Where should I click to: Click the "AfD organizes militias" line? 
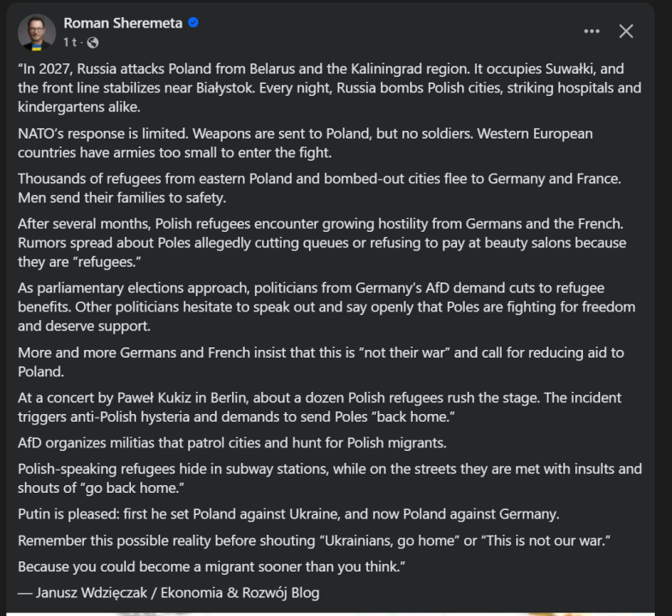232,443
